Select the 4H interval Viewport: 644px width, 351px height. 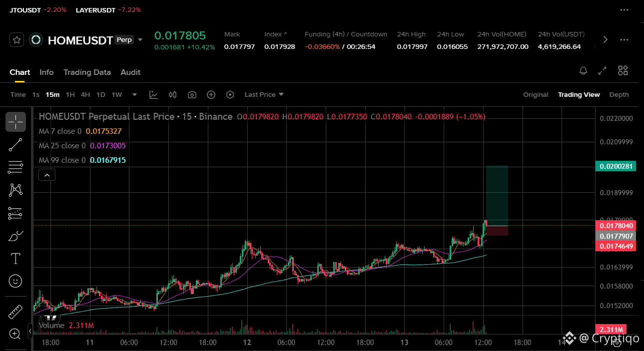pyautogui.click(x=85, y=94)
